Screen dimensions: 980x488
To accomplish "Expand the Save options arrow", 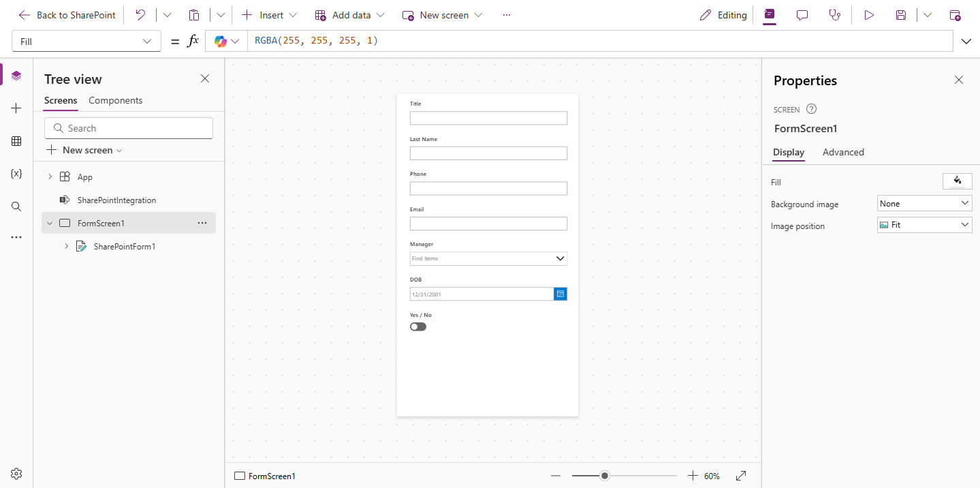I will (928, 15).
